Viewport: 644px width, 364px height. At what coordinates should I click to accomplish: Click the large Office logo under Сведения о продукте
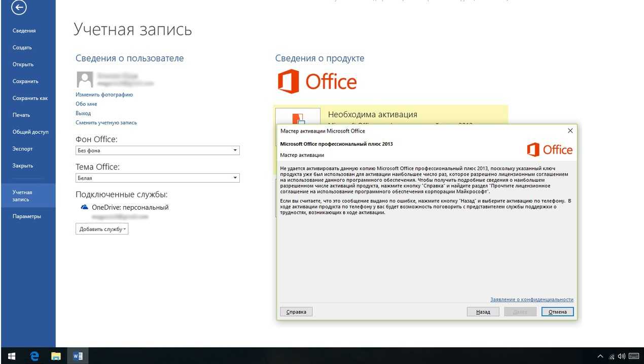(317, 82)
